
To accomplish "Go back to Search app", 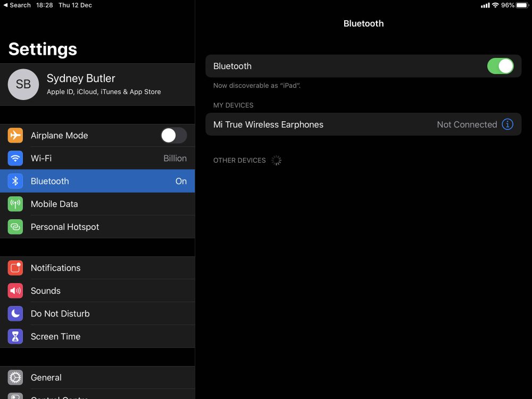I will (17, 5).
